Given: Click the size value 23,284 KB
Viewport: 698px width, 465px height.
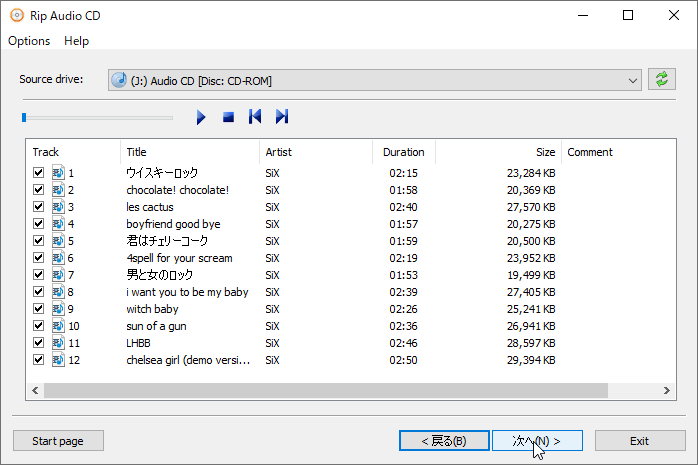Looking at the screenshot, I should click(531, 173).
